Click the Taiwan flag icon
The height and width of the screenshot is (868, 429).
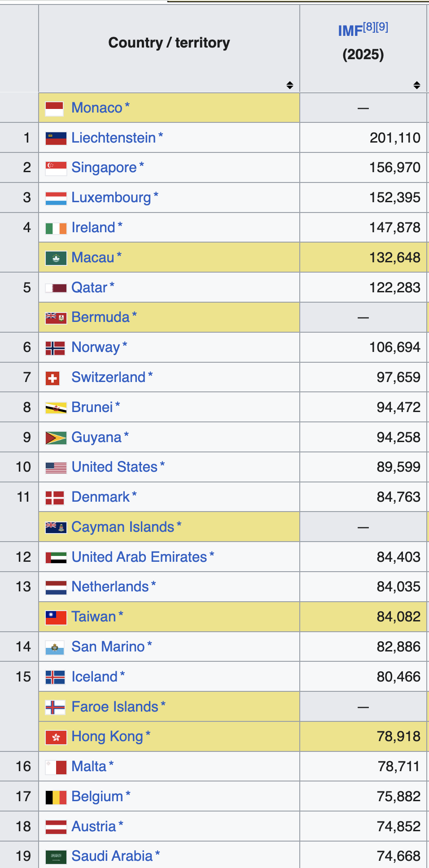(56, 617)
